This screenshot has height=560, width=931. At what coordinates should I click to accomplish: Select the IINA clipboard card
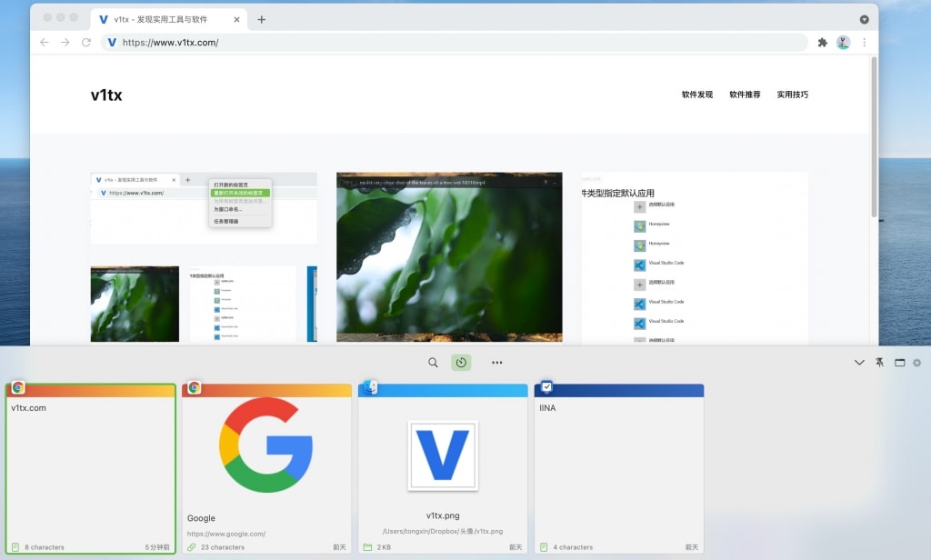click(x=618, y=468)
